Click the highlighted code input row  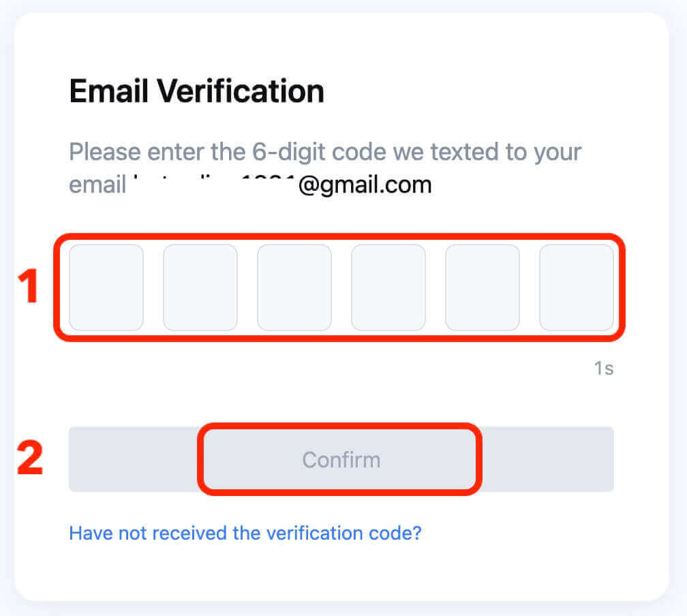(x=341, y=288)
